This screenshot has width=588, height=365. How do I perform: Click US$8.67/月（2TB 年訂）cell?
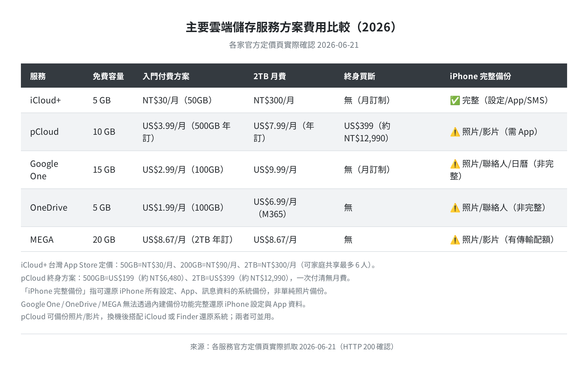tap(189, 240)
